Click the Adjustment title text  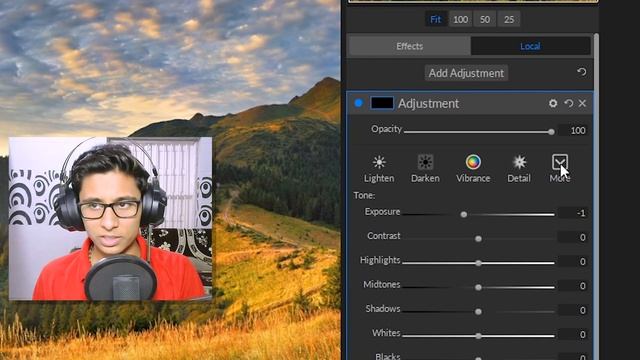429,104
